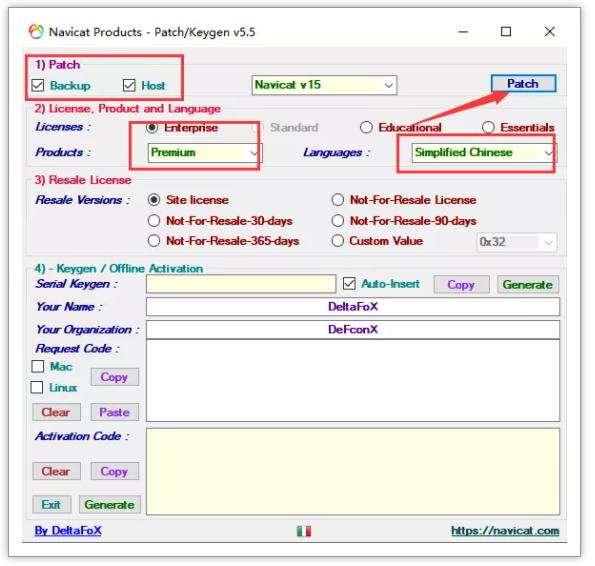Click the Your Name field with DeltaFoX
Viewport: 595px width, 566px height.
353,307
